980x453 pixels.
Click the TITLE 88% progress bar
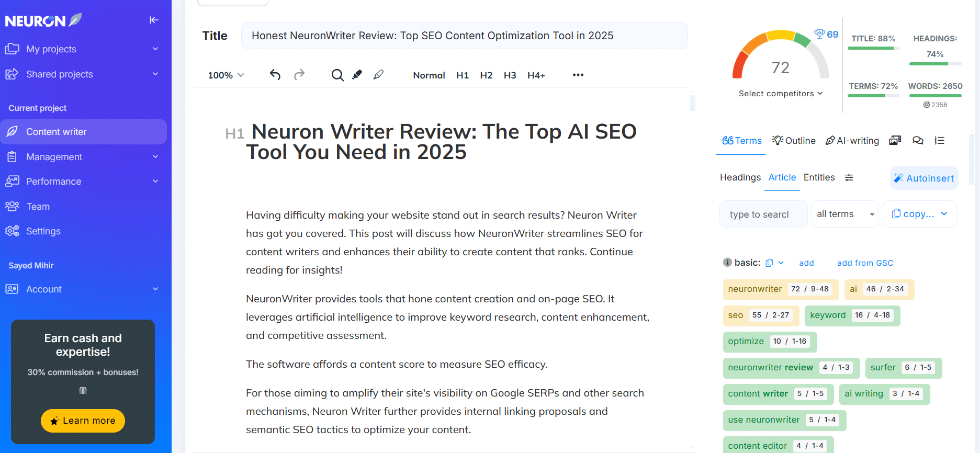(873, 48)
